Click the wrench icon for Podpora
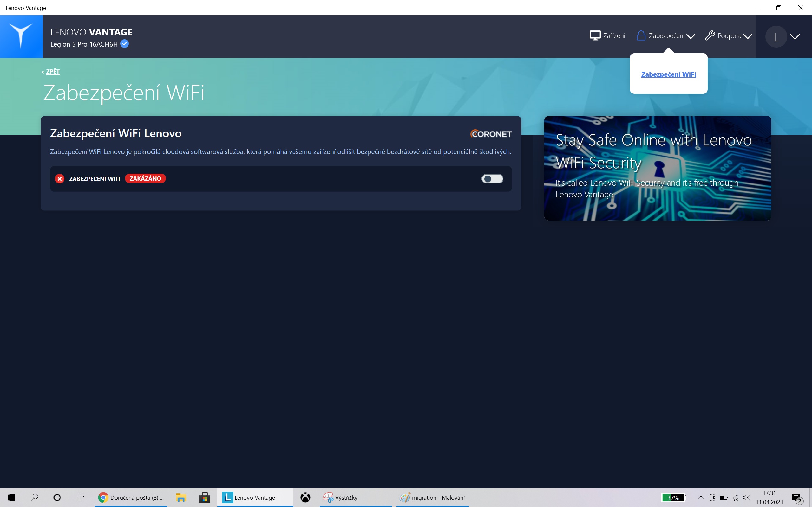812x507 pixels. pos(710,35)
